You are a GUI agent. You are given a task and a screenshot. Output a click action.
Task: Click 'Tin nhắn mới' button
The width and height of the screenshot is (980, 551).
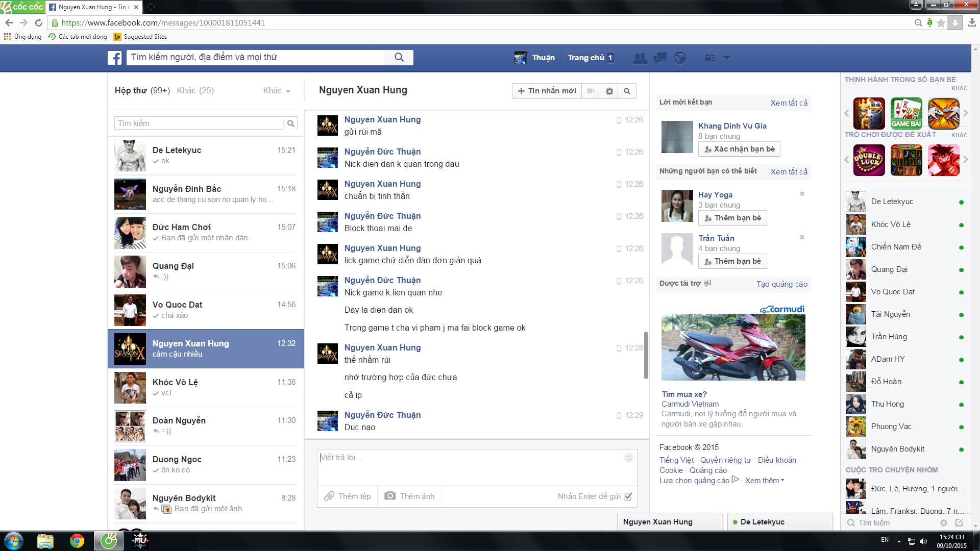pos(547,91)
